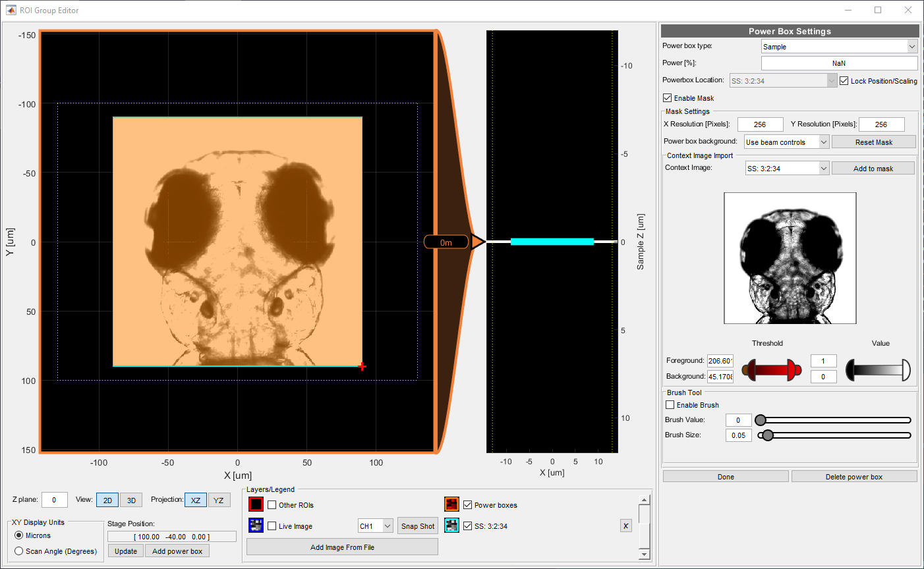Image resolution: width=924 pixels, height=569 pixels.
Task: Switch to the 3D view
Action: coord(130,500)
